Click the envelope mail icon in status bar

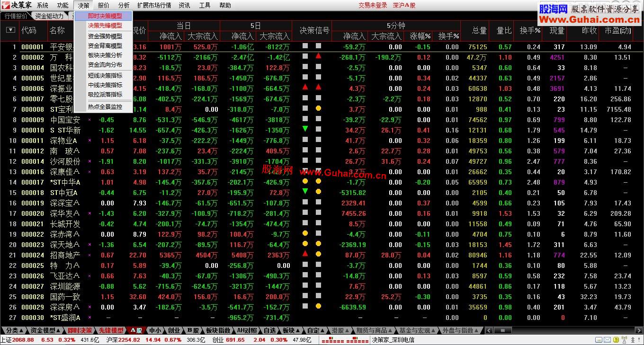607,340
